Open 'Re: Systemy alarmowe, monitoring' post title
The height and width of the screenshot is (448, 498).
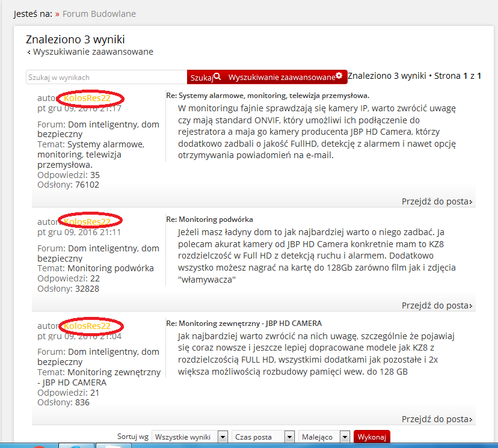(x=268, y=96)
